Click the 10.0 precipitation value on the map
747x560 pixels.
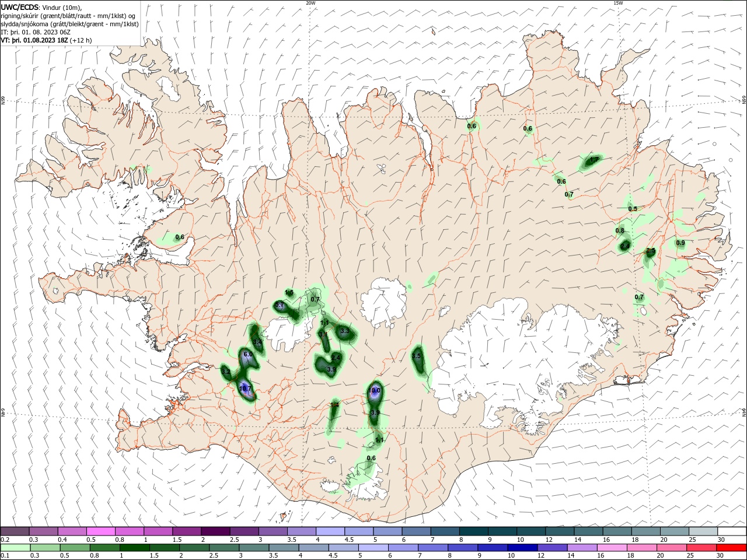pos(375,391)
